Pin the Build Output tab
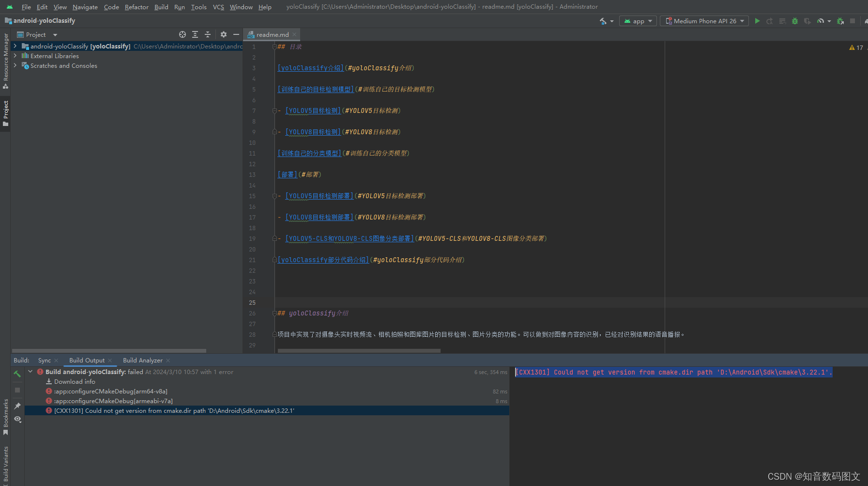 pos(17,406)
